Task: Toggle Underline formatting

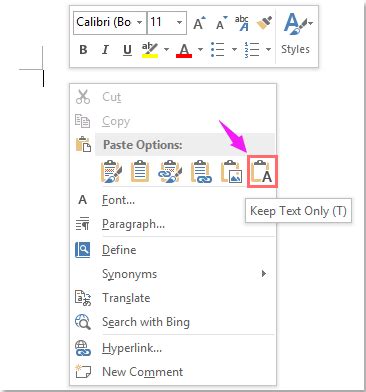Action: pos(127,50)
